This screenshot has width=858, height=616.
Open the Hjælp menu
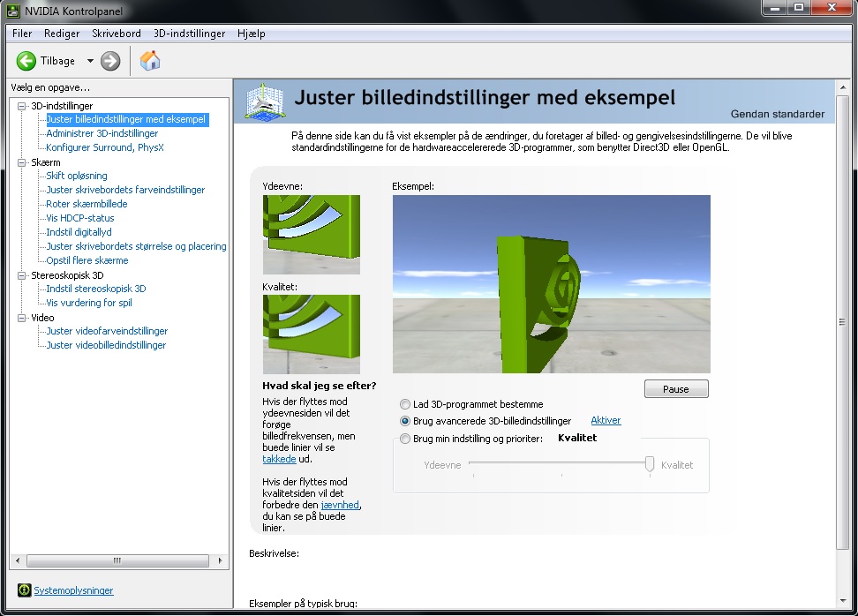252,34
